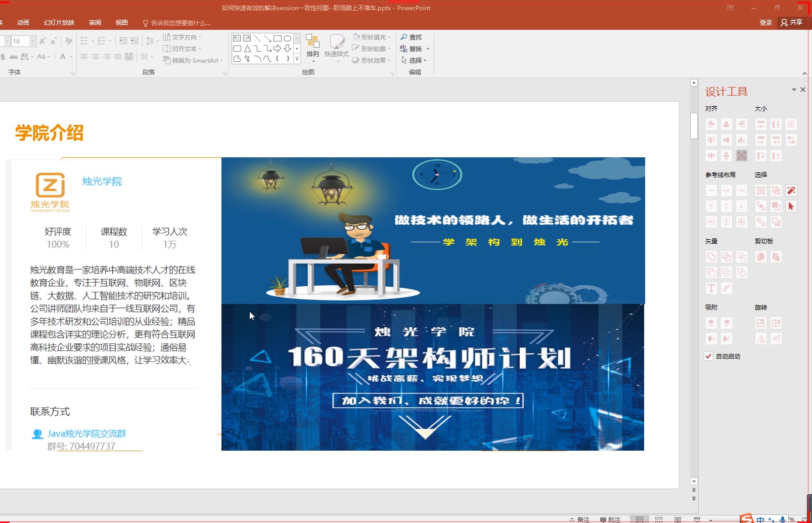Switch to reading view in the status bar
This screenshot has height=523, width=812.
point(678,519)
